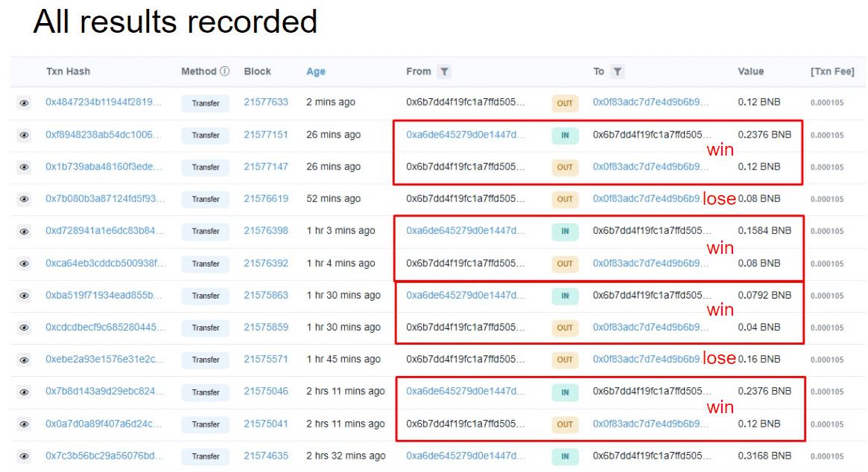Screen dimensions: 868x472
Task: Click the Age column header
Action: pos(316,71)
